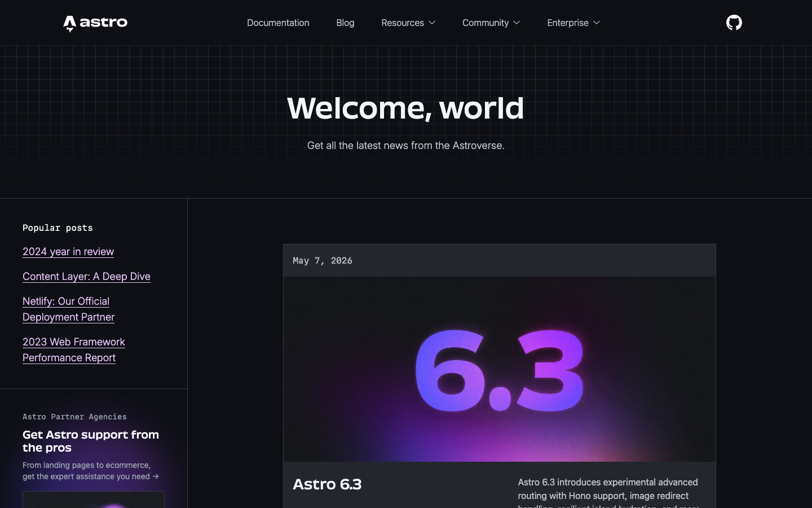This screenshot has width=812, height=508.
Task: Click the Astro logo in header
Action: [95, 23]
